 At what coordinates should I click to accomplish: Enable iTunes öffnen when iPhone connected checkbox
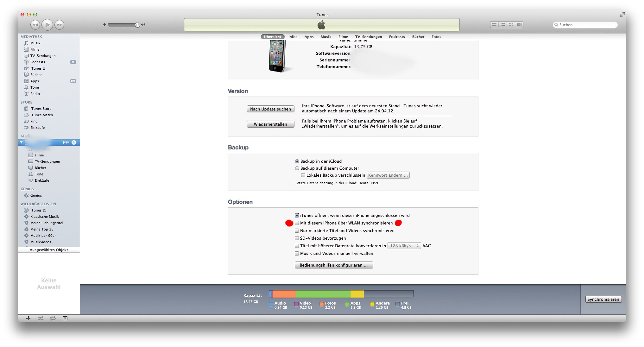click(x=297, y=215)
